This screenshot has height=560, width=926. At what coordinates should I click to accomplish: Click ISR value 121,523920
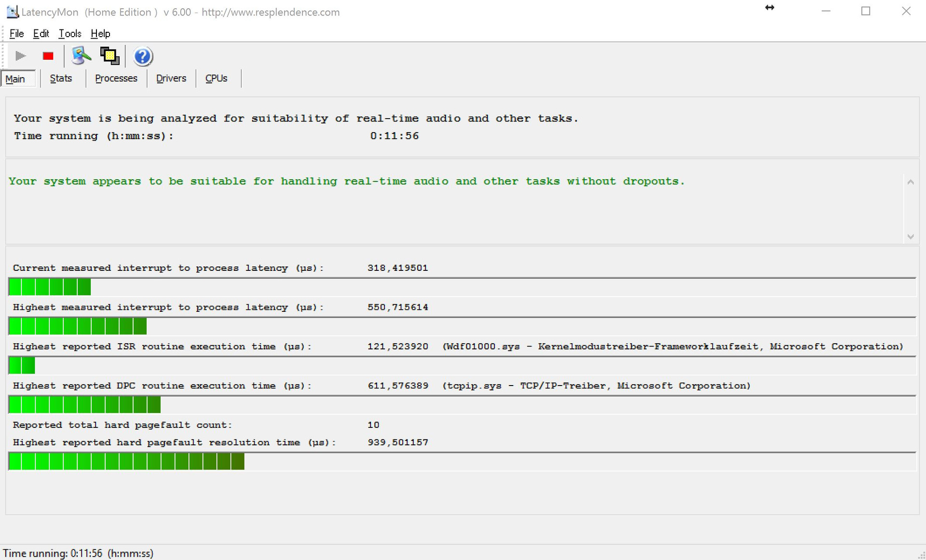tap(397, 347)
